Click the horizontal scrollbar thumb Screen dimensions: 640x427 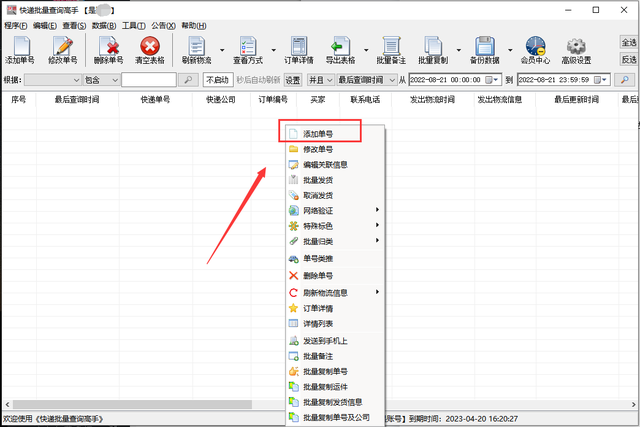[132, 404]
